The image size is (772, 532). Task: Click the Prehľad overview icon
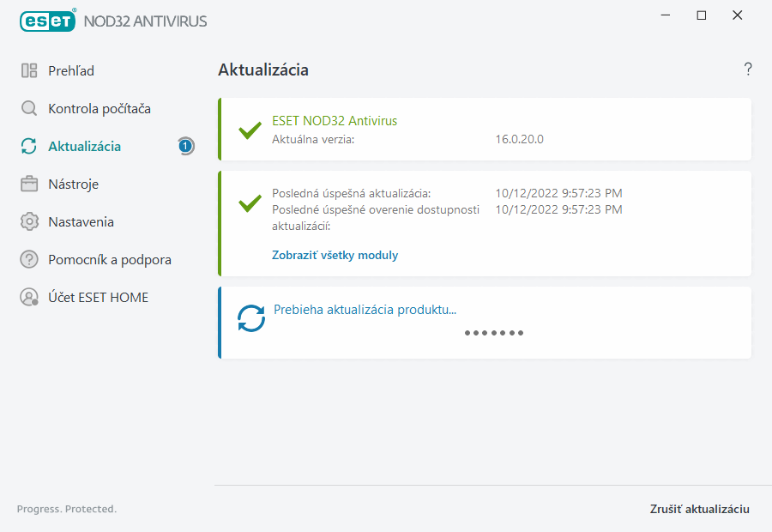[x=29, y=71]
